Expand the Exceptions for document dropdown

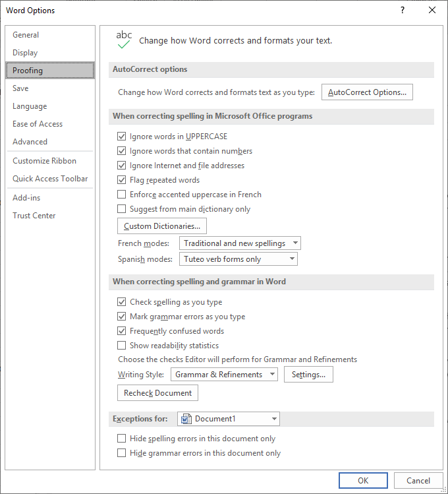pos(229,419)
